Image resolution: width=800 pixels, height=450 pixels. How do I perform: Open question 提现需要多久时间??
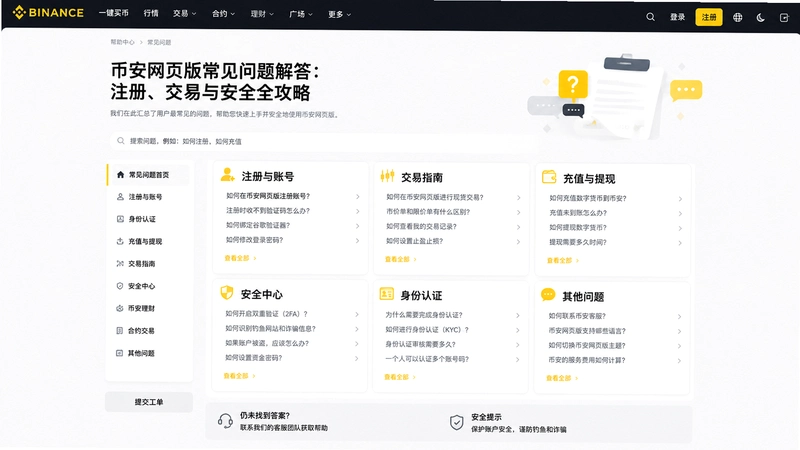coord(578,242)
